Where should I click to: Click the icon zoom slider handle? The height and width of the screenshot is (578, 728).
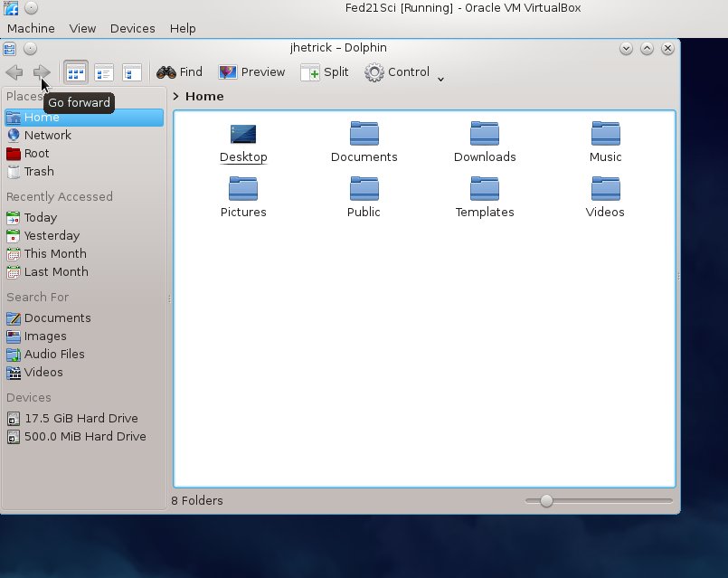click(x=546, y=500)
